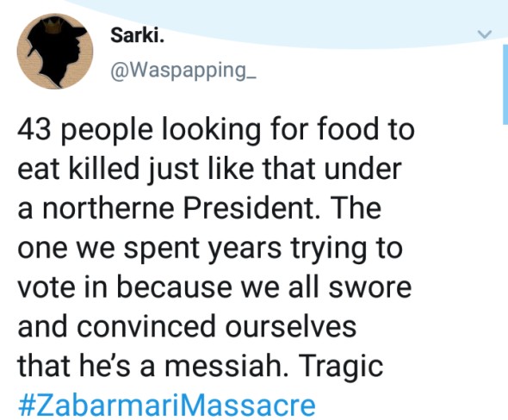Click the word 'messiah' in the tweet
This screenshot has width=508, height=420.
(x=226, y=366)
